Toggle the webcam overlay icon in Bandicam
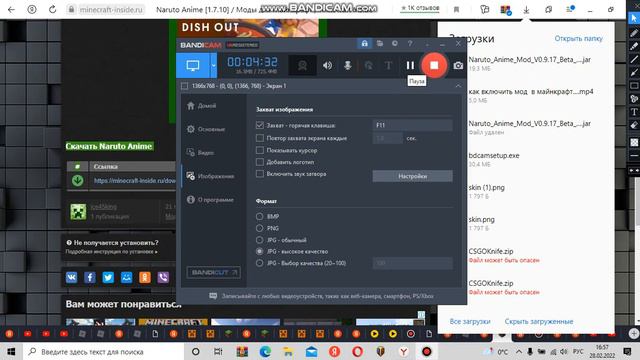The image size is (640, 360). pyautogui.click(x=302, y=65)
